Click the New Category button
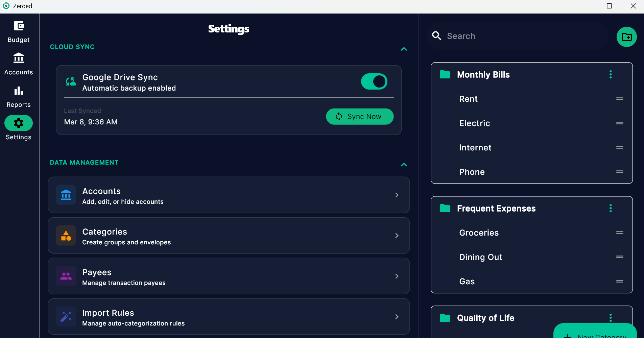644x338 pixels. [595, 334]
